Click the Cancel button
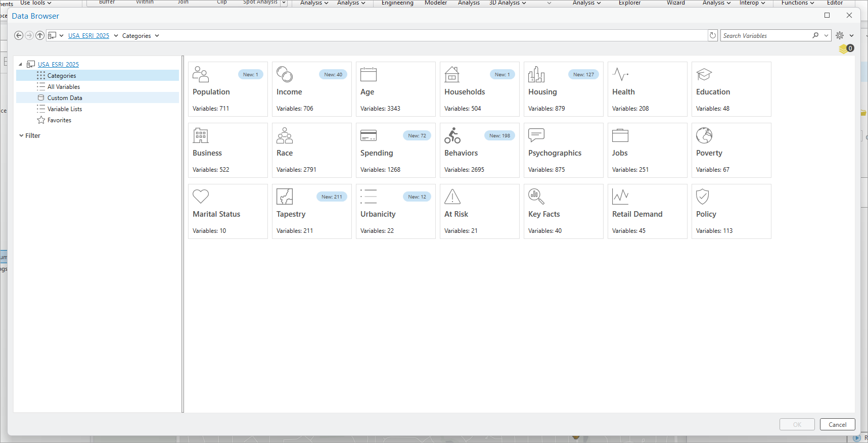Screen dimensions: 868x443 tap(837, 424)
